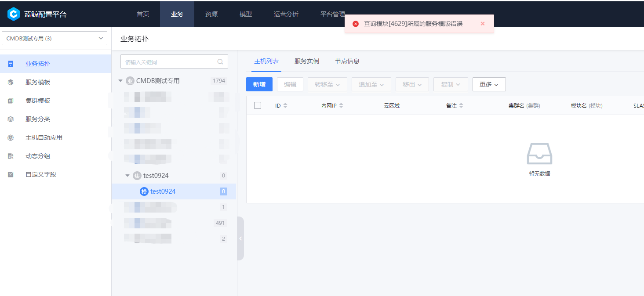The width and height of the screenshot is (644, 296).
Task: Click the red error icon in notification
Action: tap(356, 24)
